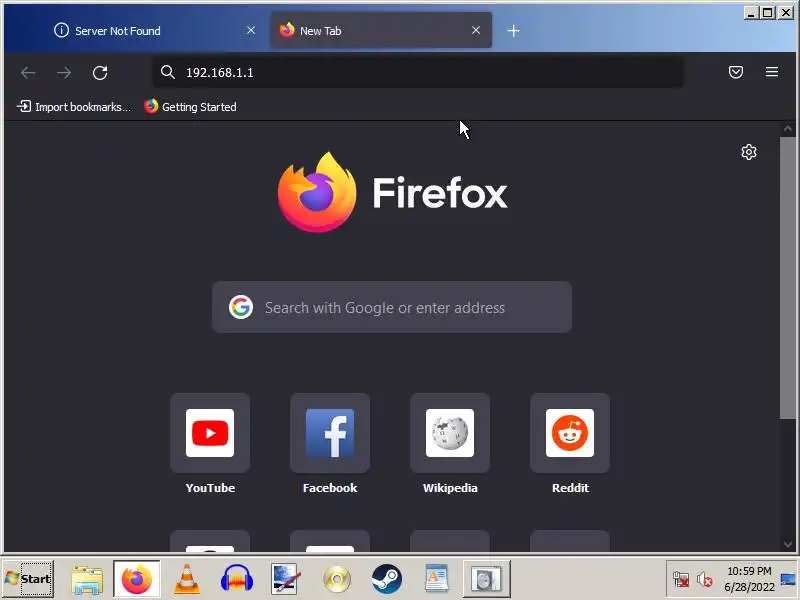This screenshot has width=800, height=600.
Task: Launch Steam from the taskbar
Action: (x=387, y=580)
